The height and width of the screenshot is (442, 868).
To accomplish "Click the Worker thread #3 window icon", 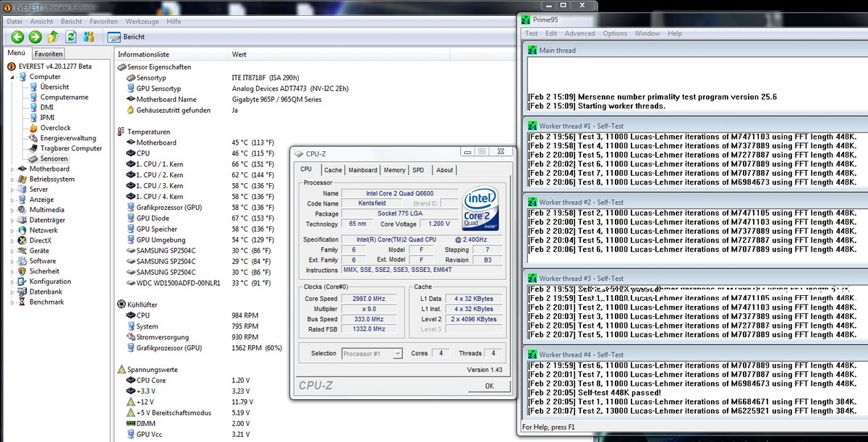I will coord(532,279).
